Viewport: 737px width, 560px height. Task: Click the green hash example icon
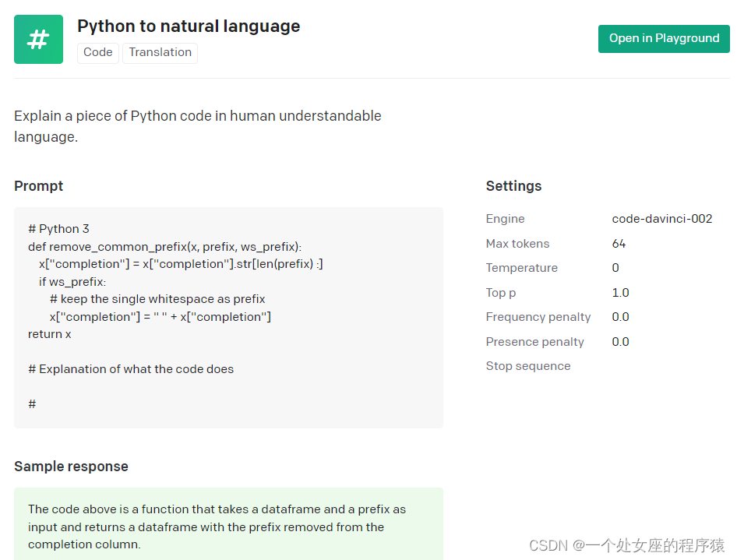[x=38, y=39]
